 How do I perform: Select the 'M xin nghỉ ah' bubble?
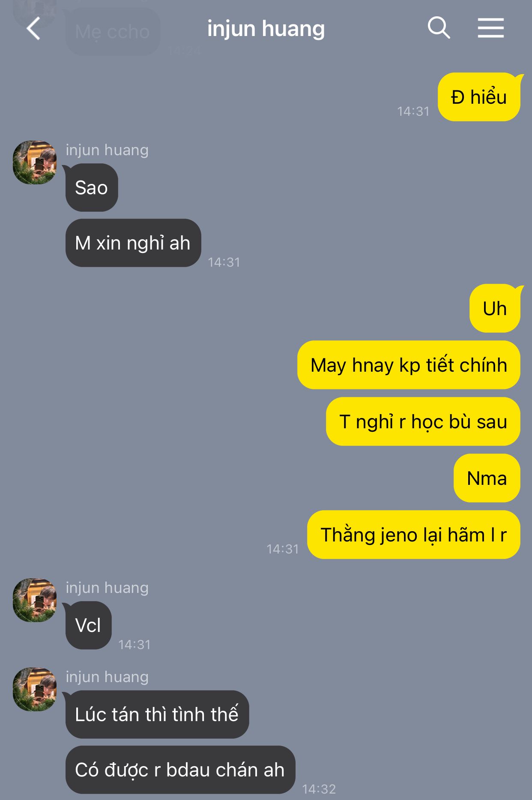[133, 243]
